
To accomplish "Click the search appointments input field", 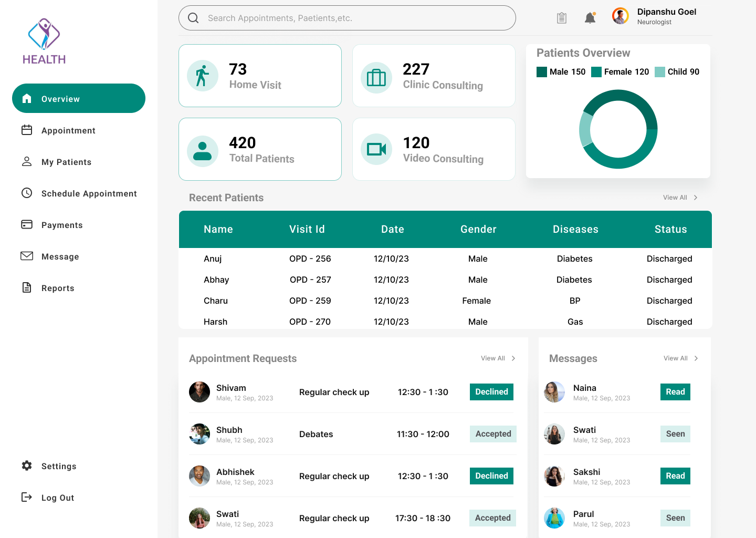I will (x=347, y=17).
